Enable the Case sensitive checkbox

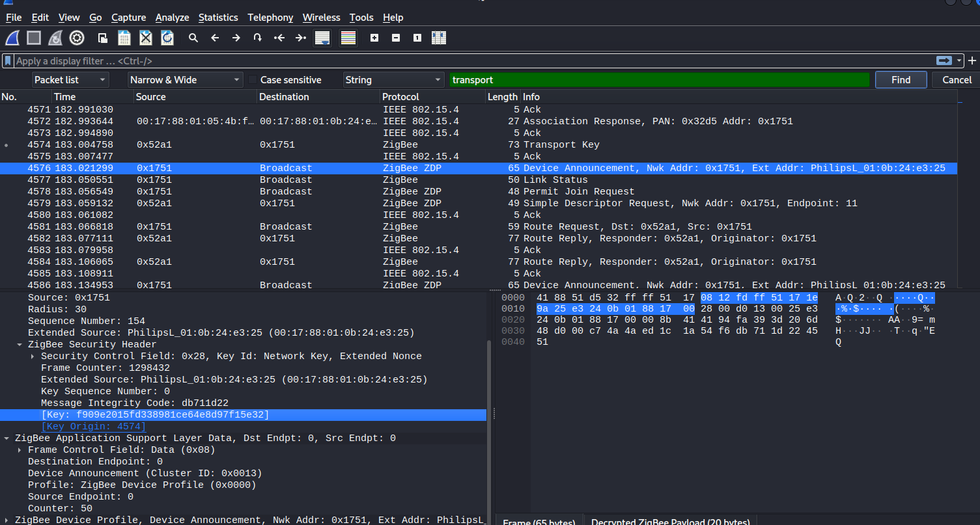(x=253, y=80)
